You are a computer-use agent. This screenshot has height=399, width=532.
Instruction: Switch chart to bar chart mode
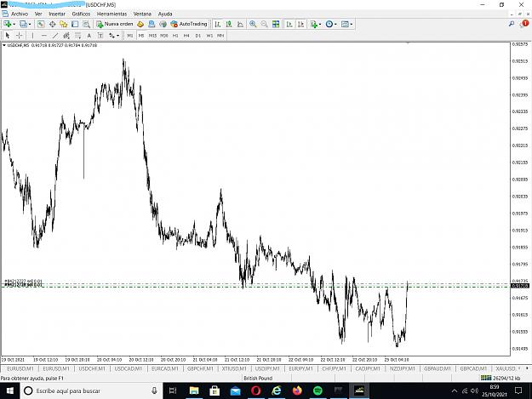[218, 24]
